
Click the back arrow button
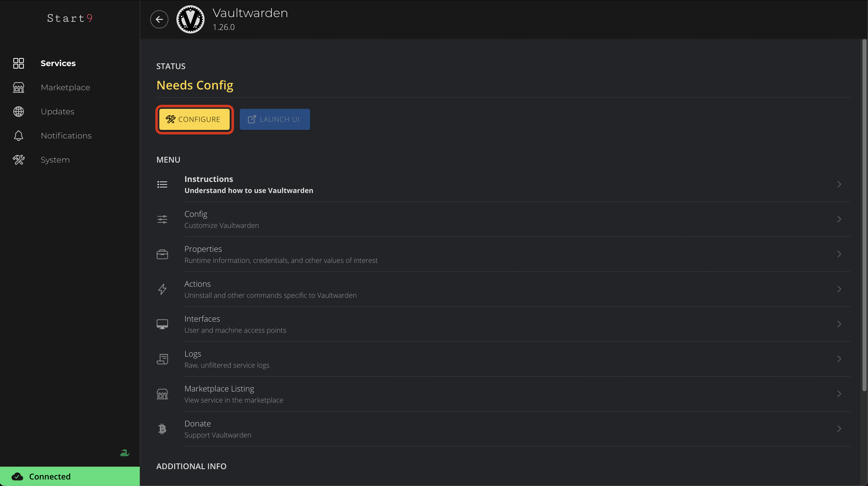tap(159, 19)
